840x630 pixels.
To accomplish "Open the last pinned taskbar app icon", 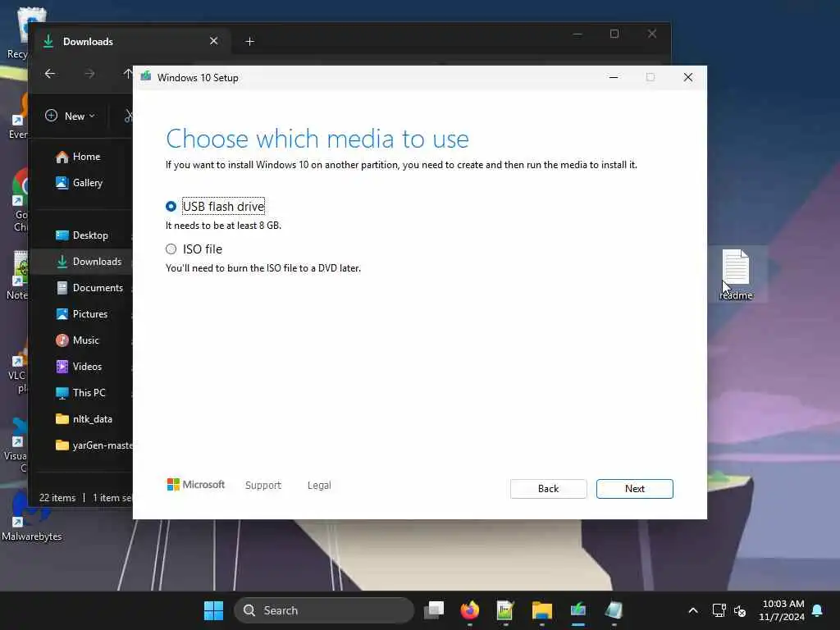I will coord(614,610).
